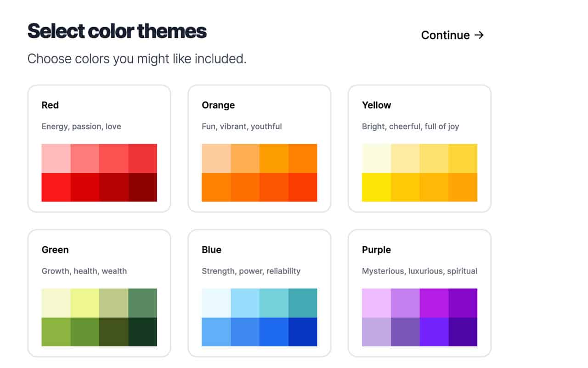Click the lime-yellow swatch in Green palette
588x368 pixels.
(85, 303)
